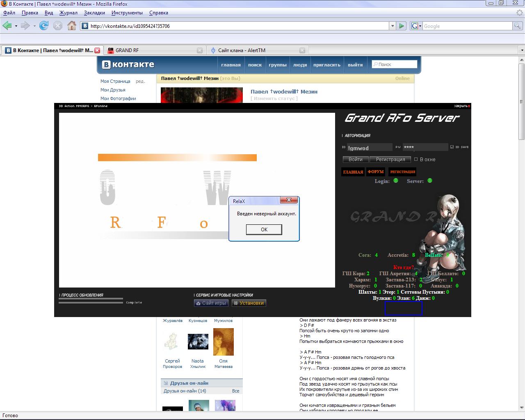Viewport: 525px width, 420px height.
Task: Expand the URL bar history dropdown
Action: click(393, 26)
